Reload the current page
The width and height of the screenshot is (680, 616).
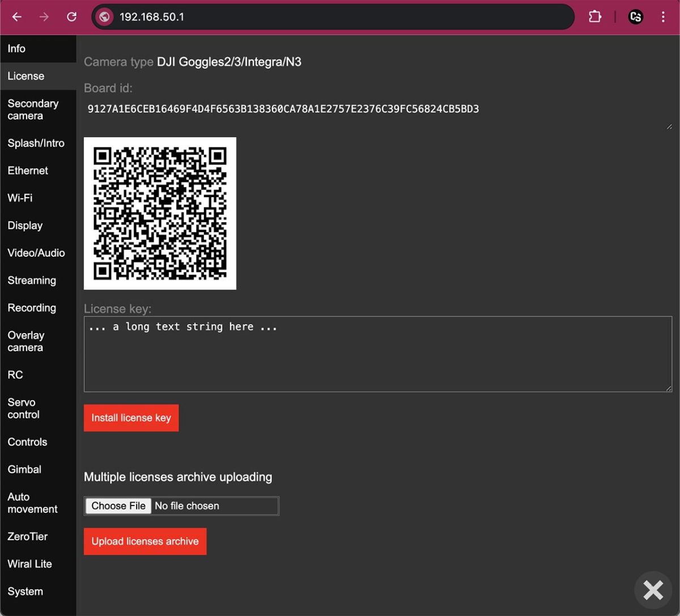(71, 16)
